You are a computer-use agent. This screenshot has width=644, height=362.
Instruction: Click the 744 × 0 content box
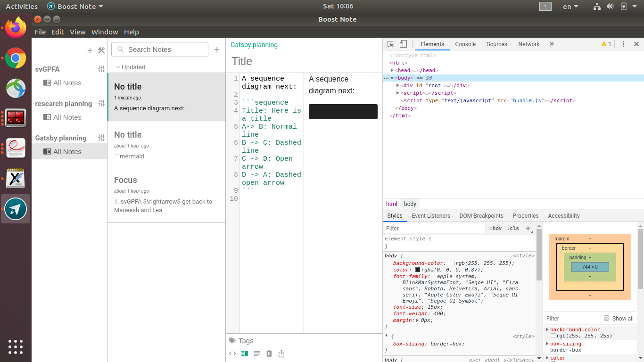point(590,267)
